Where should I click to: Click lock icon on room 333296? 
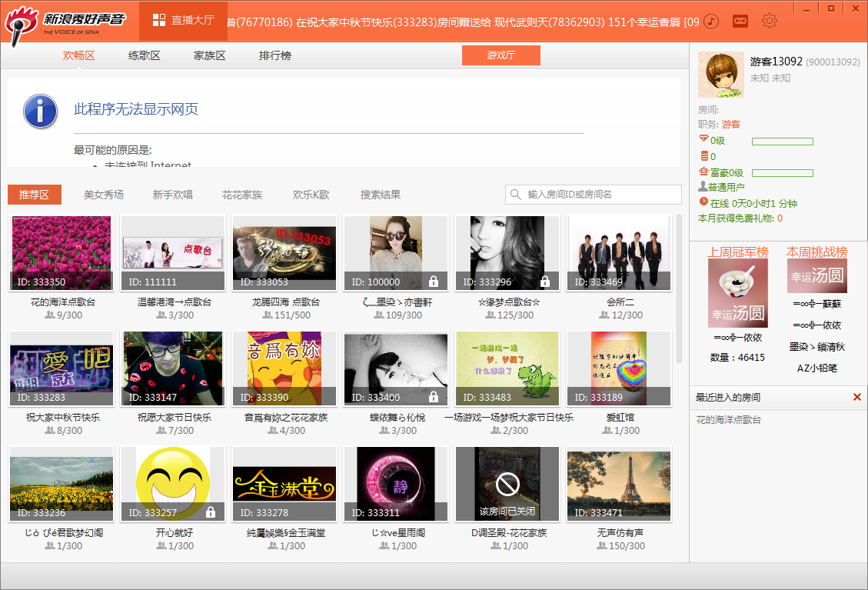pyautogui.click(x=545, y=282)
